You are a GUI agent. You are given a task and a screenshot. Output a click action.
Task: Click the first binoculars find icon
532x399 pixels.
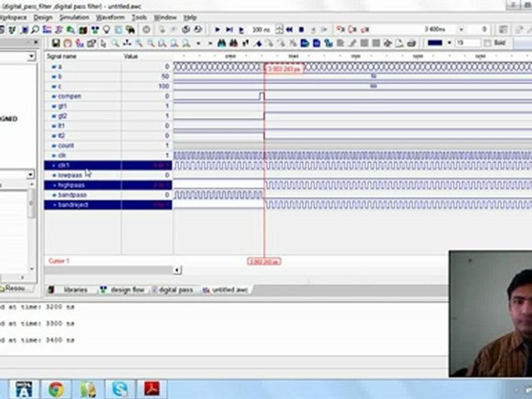point(222,43)
